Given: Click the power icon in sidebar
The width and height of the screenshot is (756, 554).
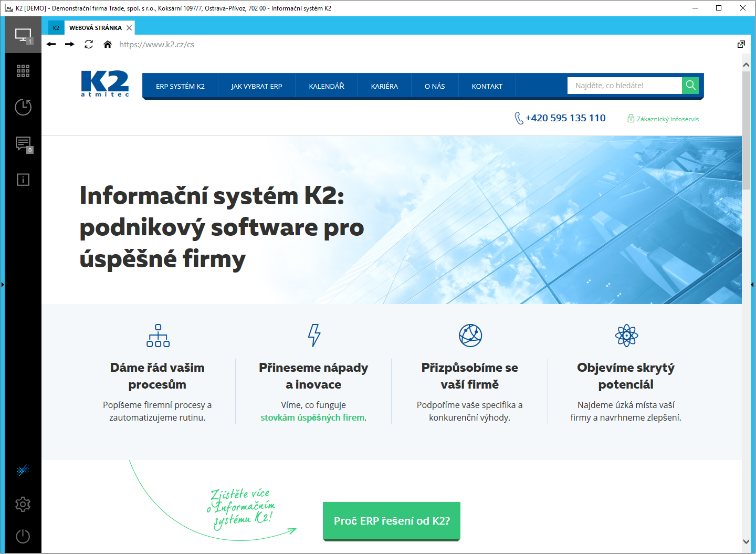Looking at the screenshot, I should [23, 536].
